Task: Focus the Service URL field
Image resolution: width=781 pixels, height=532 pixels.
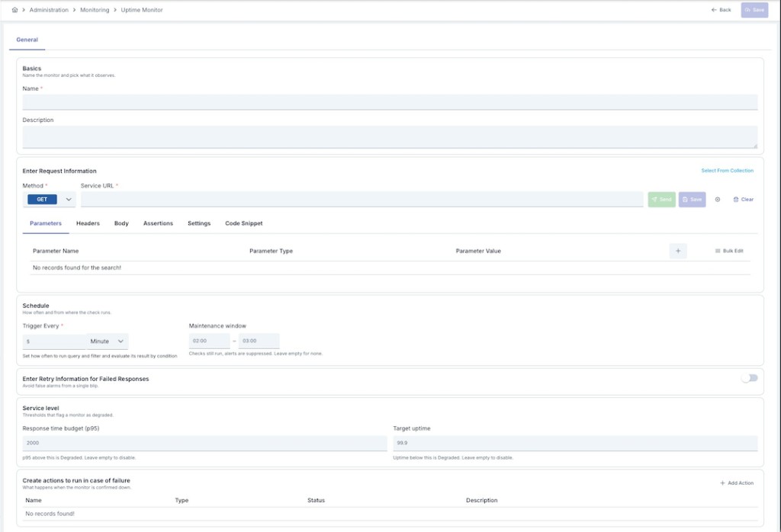Action: tap(362, 200)
